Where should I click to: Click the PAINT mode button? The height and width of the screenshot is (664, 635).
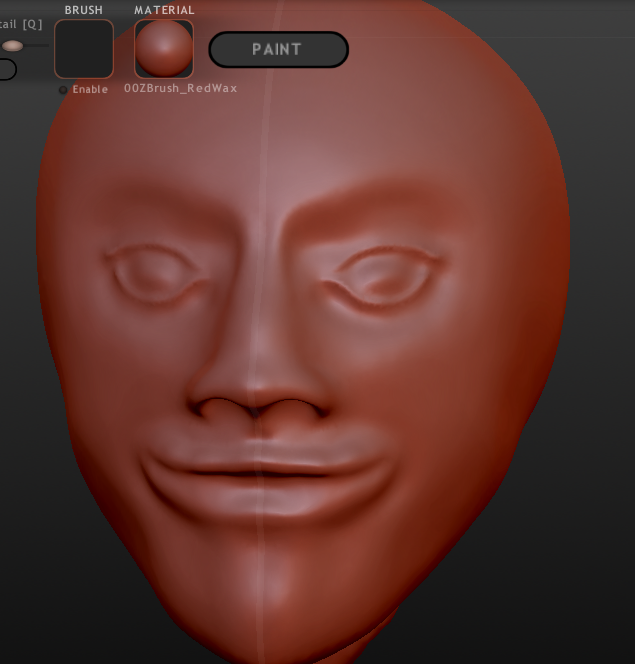coord(278,50)
